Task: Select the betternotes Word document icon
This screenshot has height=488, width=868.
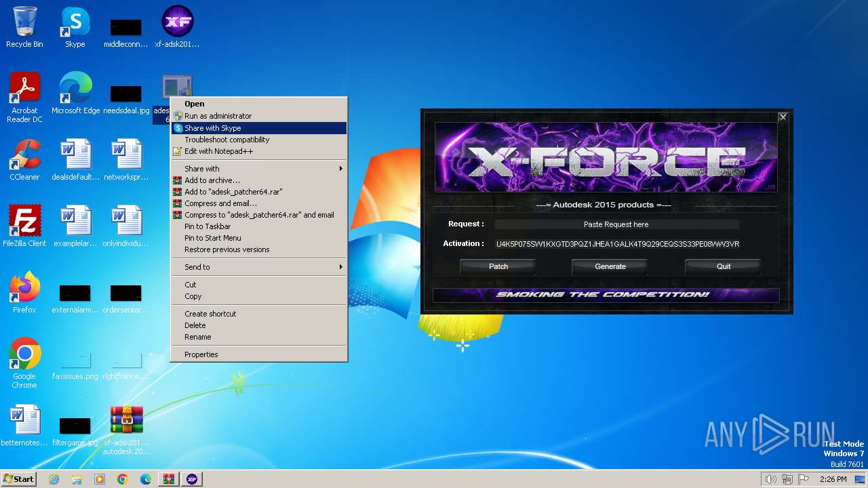Action: 24,426
